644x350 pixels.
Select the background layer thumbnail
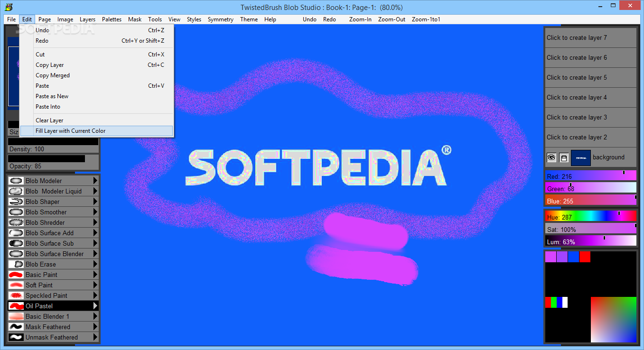point(580,158)
